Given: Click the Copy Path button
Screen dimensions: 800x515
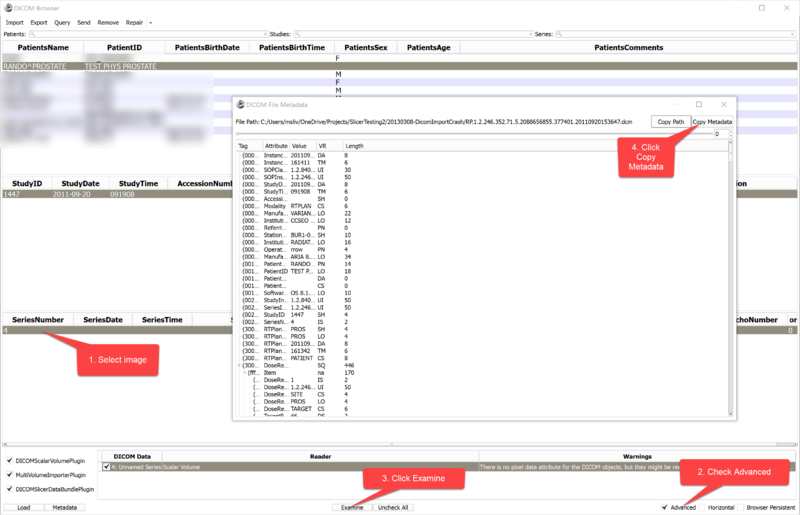Looking at the screenshot, I should (670, 121).
